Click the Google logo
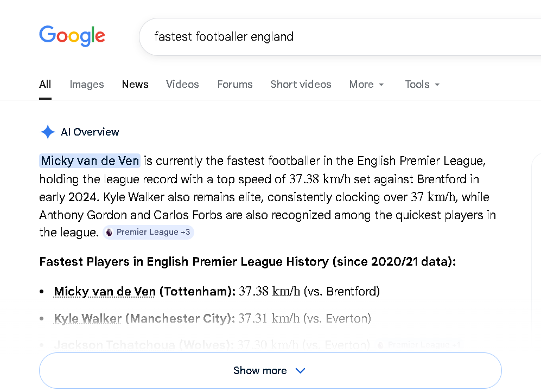Viewport: 541px width, 392px height. point(72,36)
